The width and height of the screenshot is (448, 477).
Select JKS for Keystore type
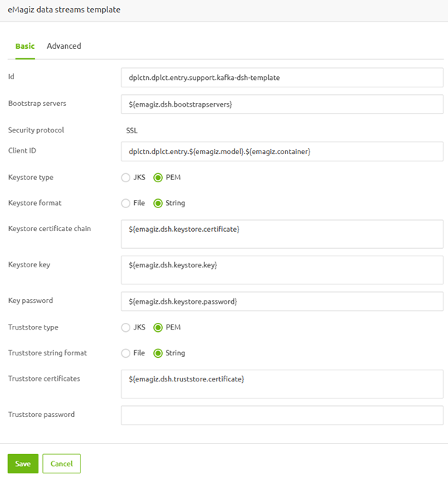126,178
